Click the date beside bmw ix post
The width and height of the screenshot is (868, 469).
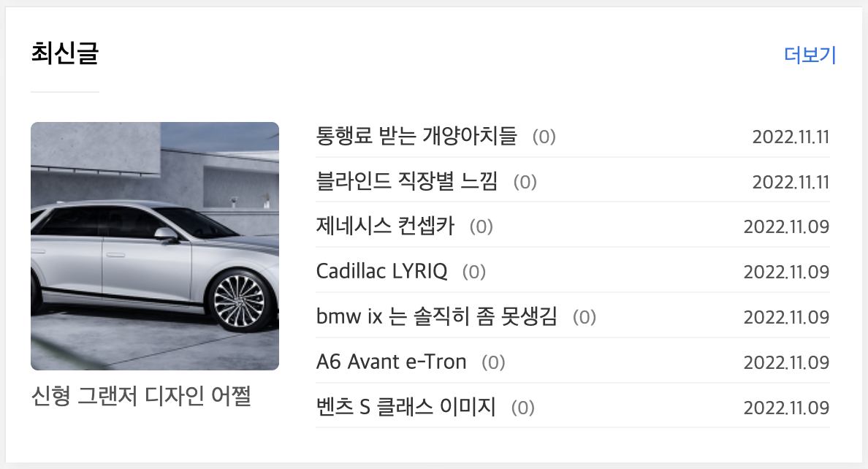click(786, 317)
